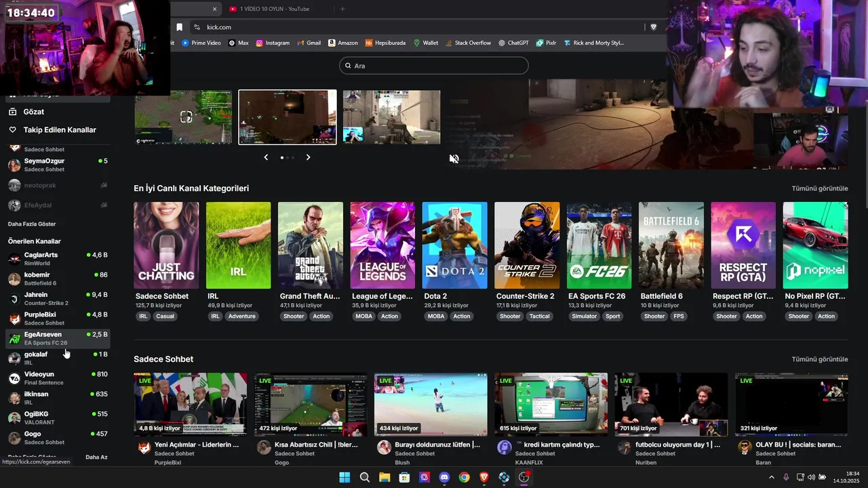Go to next carousel slide
Screen dimensions: 868x488
coord(308,157)
